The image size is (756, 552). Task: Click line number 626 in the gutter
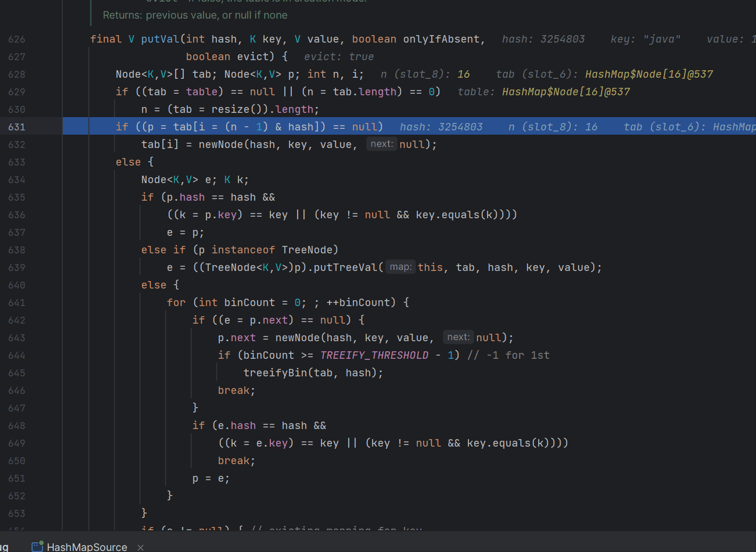pyautogui.click(x=17, y=39)
